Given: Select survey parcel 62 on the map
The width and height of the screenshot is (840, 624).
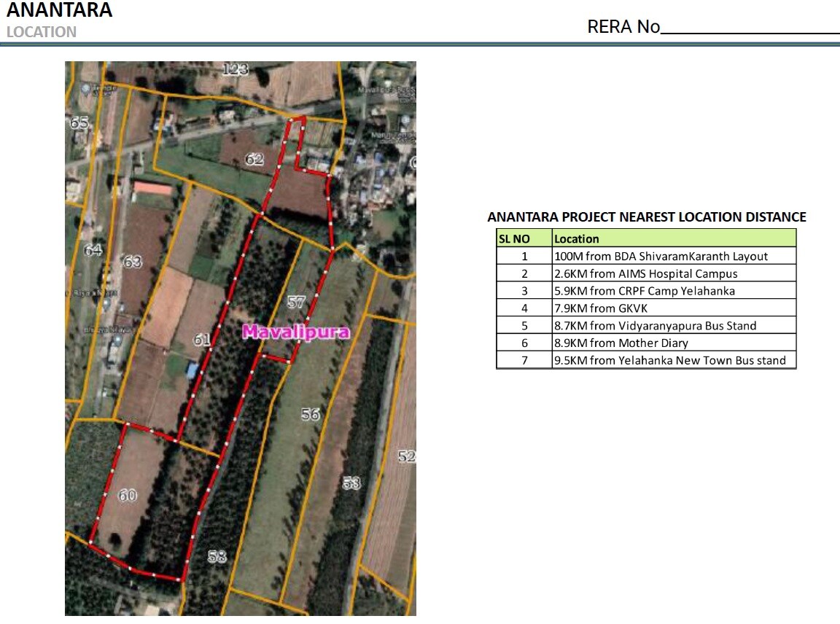Looking at the screenshot, I should 254,158.
